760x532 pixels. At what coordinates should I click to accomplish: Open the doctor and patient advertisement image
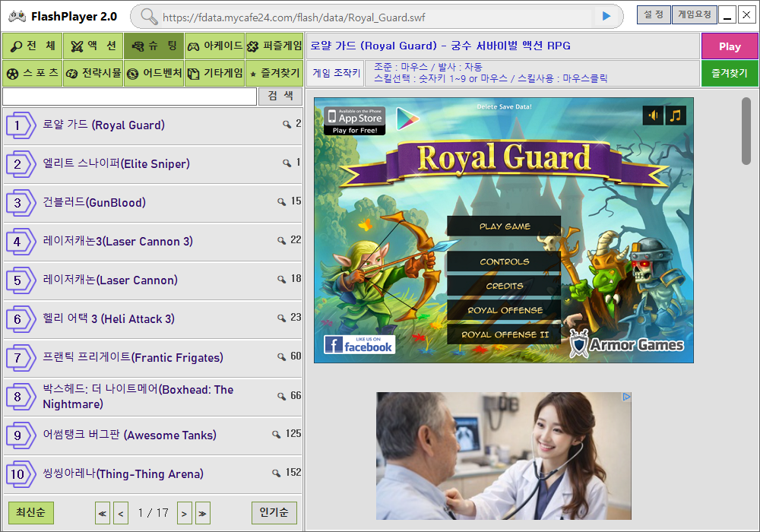pyautogui.click(x=504, y=456)
